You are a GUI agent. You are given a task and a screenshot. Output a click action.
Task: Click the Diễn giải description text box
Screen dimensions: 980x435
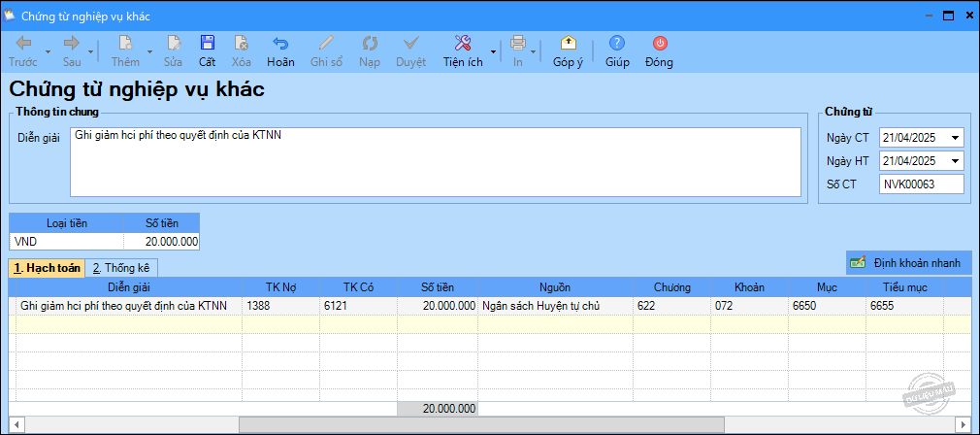click(435, 162)
